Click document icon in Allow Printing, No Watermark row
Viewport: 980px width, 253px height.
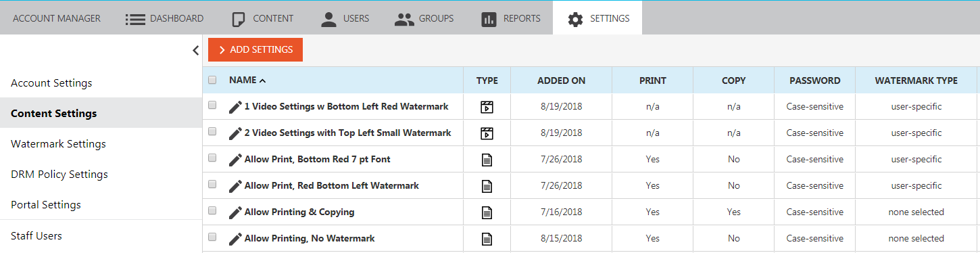(487, 239)
